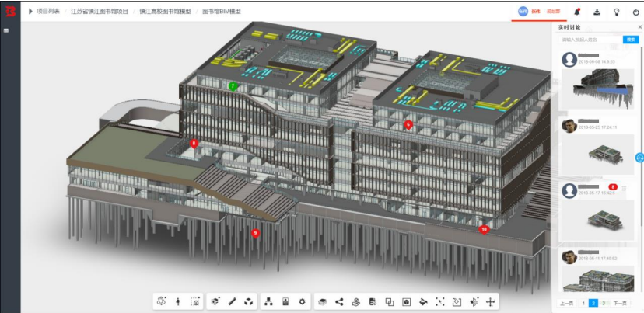Open the 3D cube section tool
Image resolution: width=644 pixels, height=313 pixels.
[215, 301]
